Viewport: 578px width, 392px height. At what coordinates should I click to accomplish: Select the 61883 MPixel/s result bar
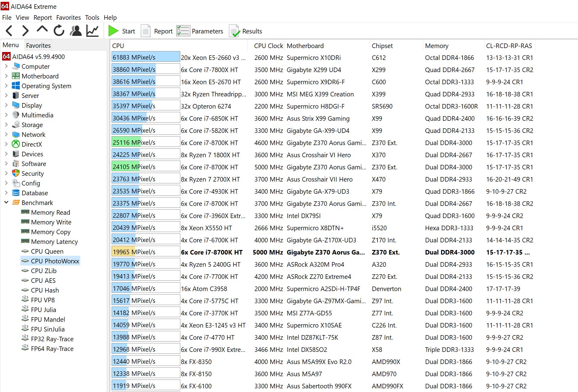coord(146,57)
